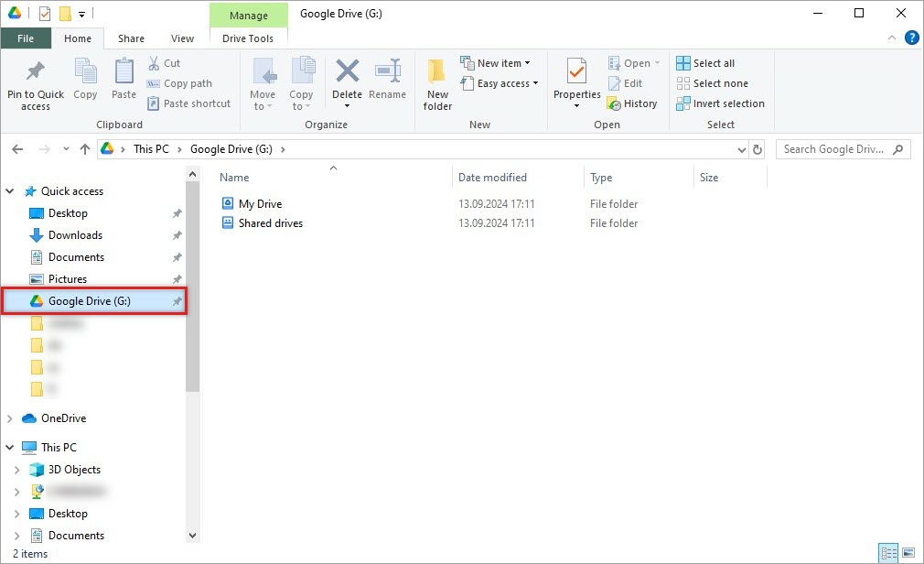Expand the OneDrive tree node

tap(10, 418)
